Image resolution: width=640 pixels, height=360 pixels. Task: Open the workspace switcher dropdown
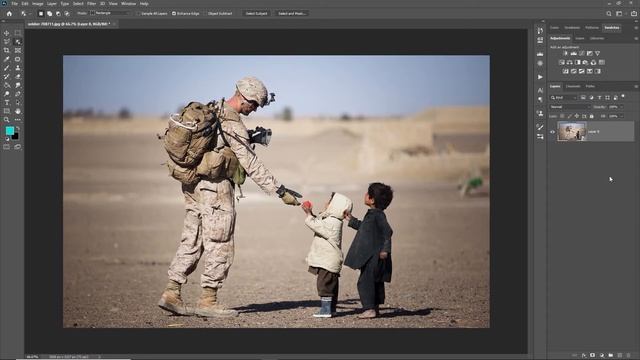[619, 13]
